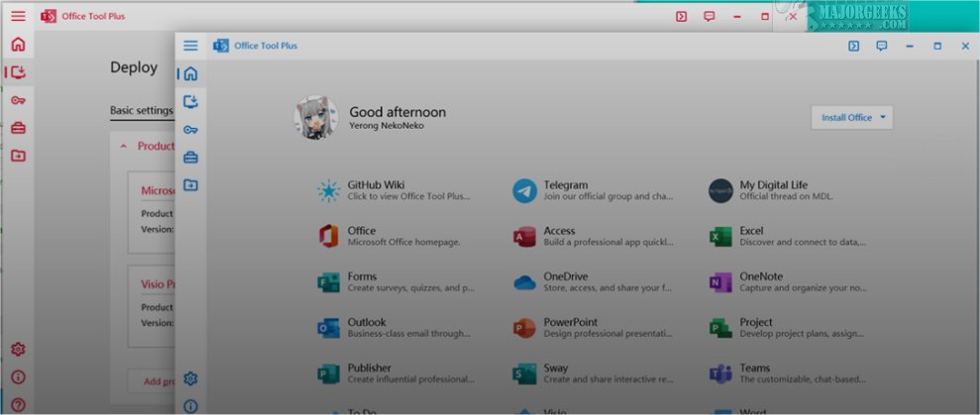Click 'Business-class email' Outlook description
980x415 pixels.
tap(409, 334)
